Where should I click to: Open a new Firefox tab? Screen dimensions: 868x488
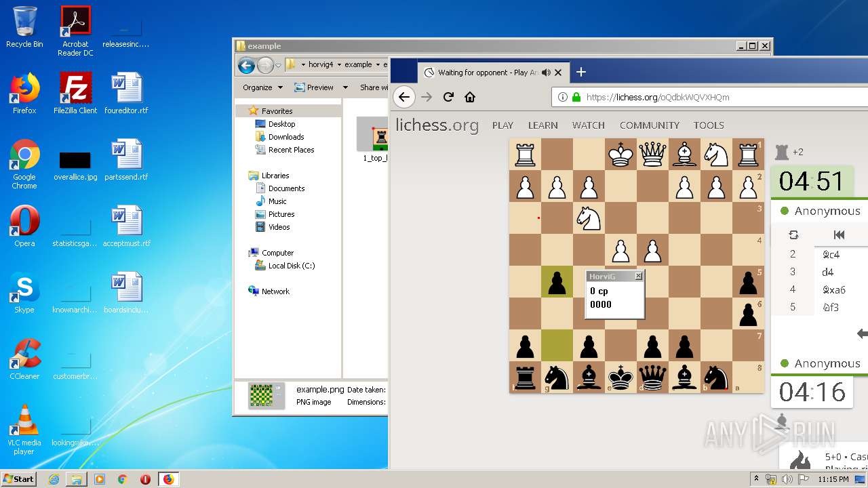pyautogui.click(x=581, y=72)
